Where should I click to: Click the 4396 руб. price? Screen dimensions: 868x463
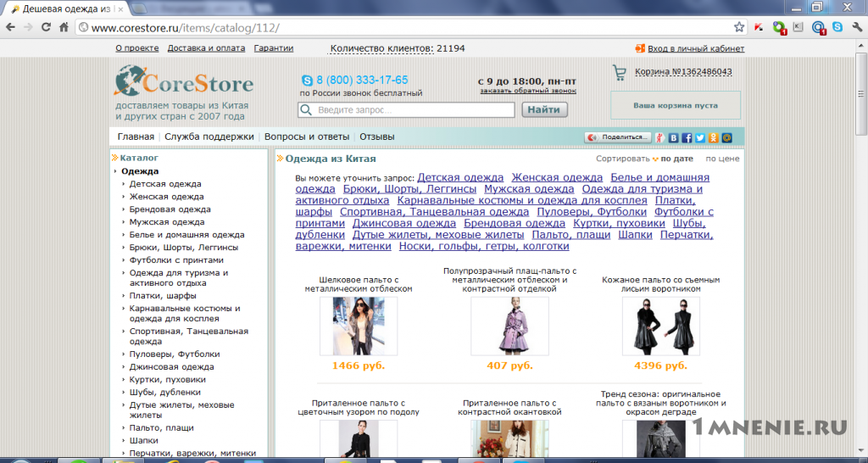[x=661, y=366]
